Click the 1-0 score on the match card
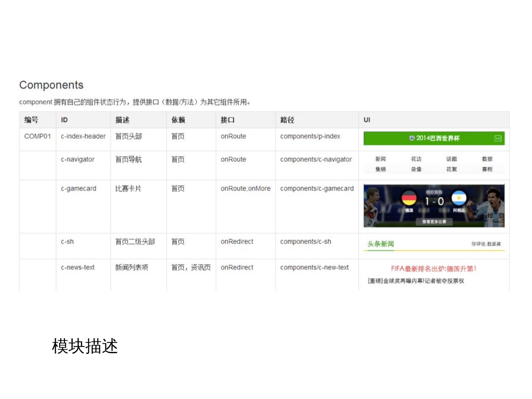532x399 pixels. [x=434, y=201]
